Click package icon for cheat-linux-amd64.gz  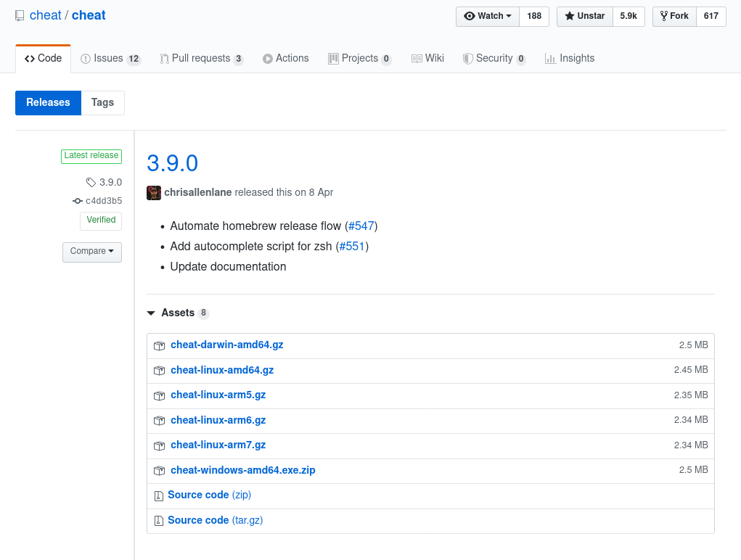[159, 371]
